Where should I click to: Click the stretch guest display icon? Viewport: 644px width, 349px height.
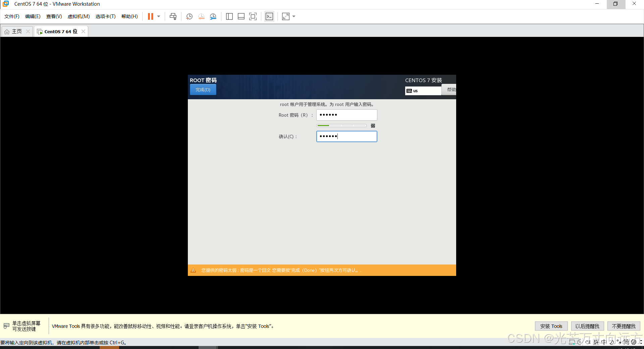[286, 16]
